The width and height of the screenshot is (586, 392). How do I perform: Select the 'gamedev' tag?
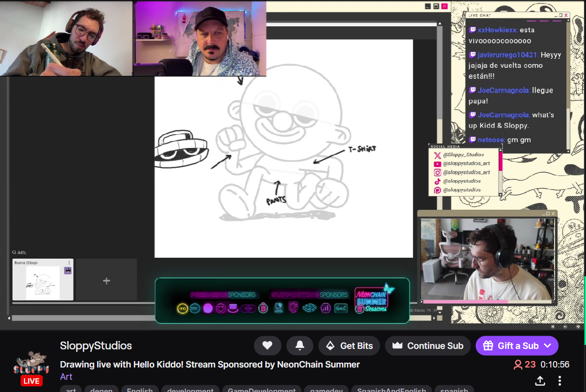pyautogui.click(x=326, y=390)
